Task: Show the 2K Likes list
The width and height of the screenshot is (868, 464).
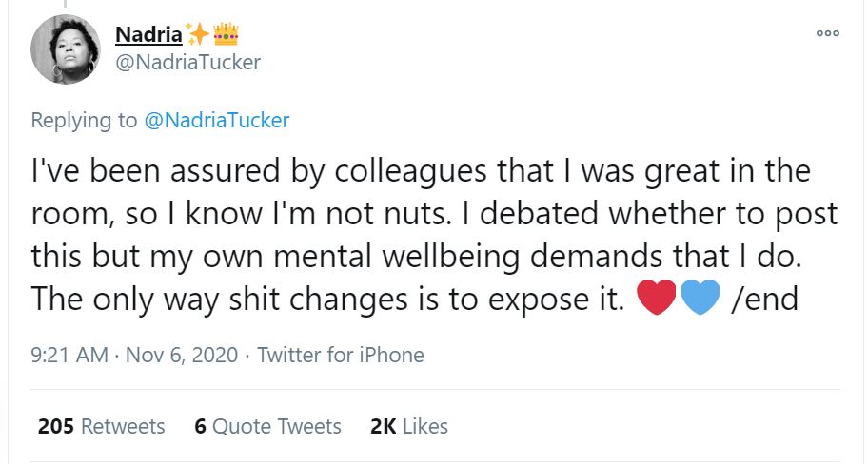Action: [408, 426]
